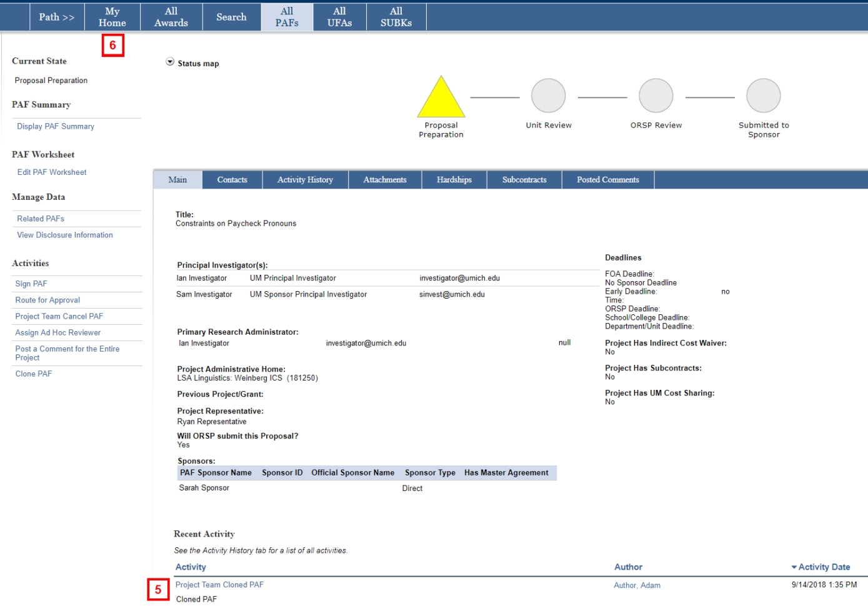Switch to the Attachments tab
868x606 pixels.
pyautogui.click(x=385, y=180)
